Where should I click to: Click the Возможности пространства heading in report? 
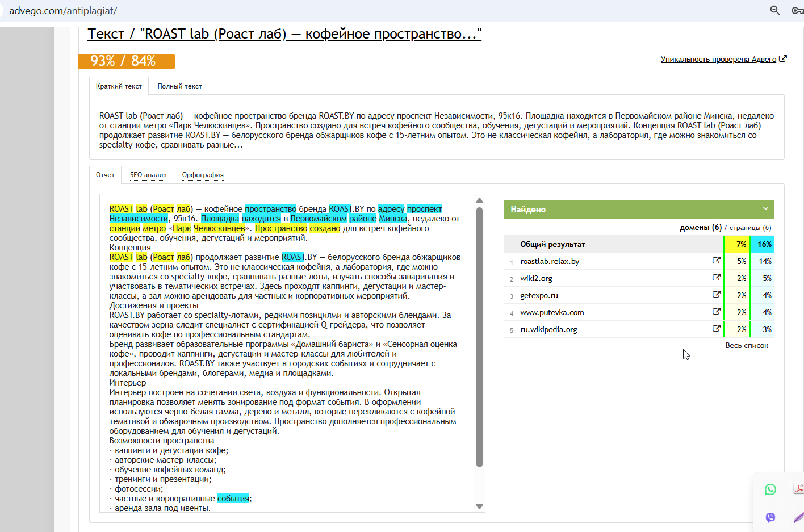[x=162, y=441]
